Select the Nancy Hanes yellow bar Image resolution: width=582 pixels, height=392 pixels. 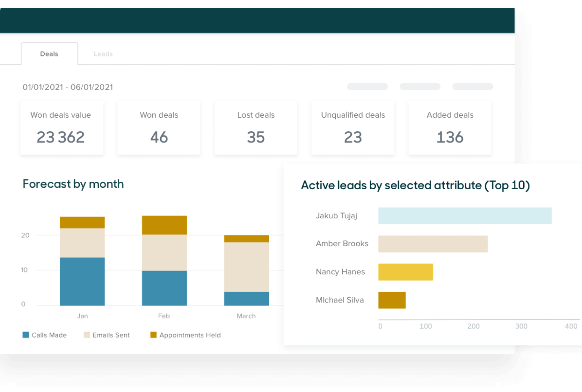tap(406, 272)
